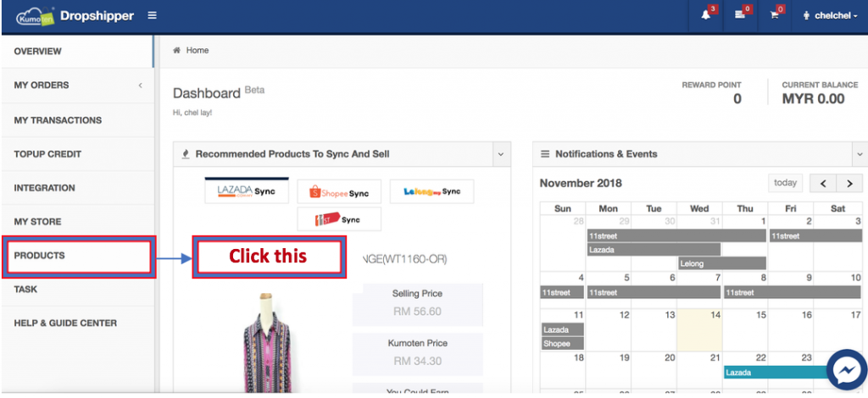Collapse the Recommended Products panel chevron
This screenshot has height=398, width=868.
tap(501, 154)
